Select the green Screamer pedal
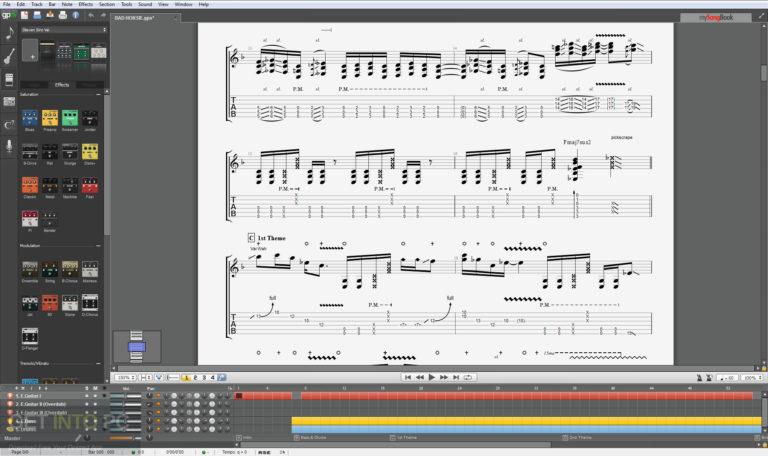Image resolution: width=768 pixels, height=456 pixels. [70, 120]
